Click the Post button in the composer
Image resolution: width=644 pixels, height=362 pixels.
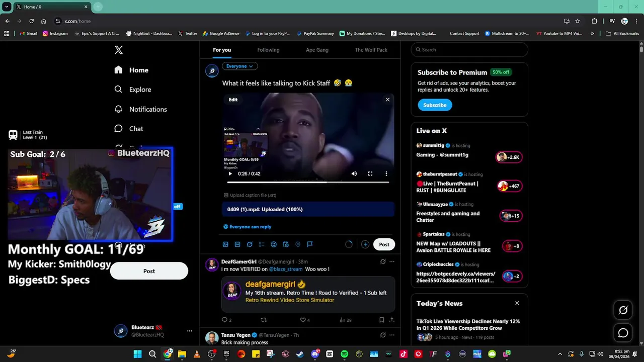coord(384,244)
